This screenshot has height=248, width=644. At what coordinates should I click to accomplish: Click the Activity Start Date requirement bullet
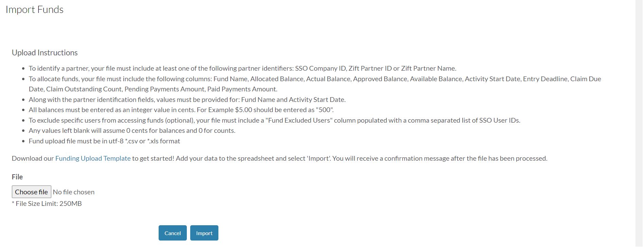pos(187,100)
